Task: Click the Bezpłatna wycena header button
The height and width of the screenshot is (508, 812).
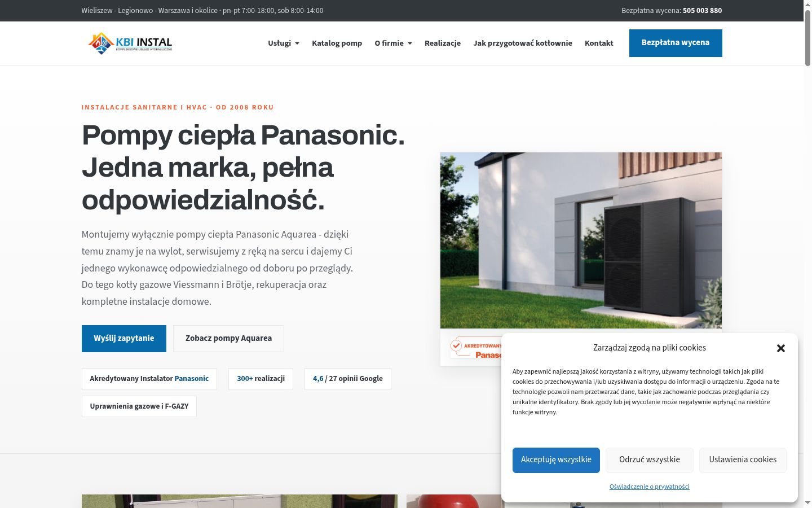Action: (676, 43)
